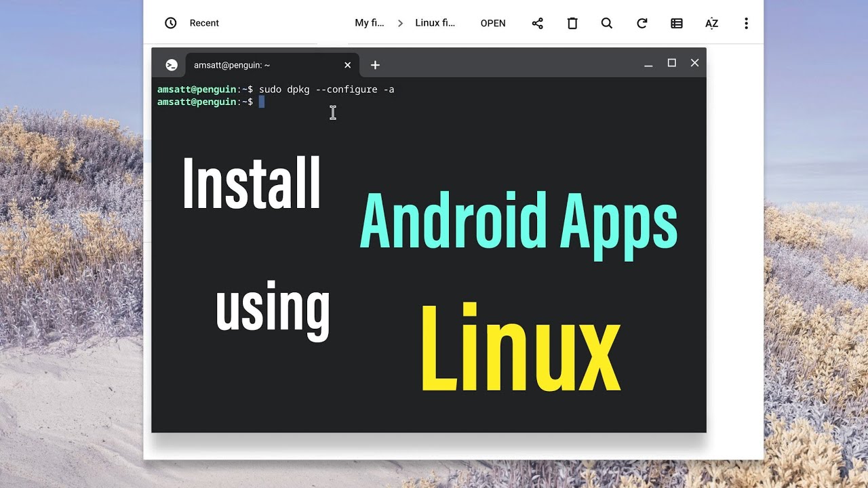The width and height of the screenshot is (868, 488).
Task: Open AZ sort options
Action: (x=711, y=23)
